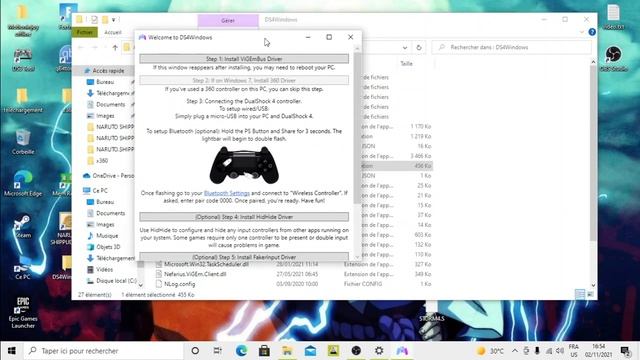
Task: Open Documents under Accès rapide
Action: pyautogui.click(x=110, y=104)
